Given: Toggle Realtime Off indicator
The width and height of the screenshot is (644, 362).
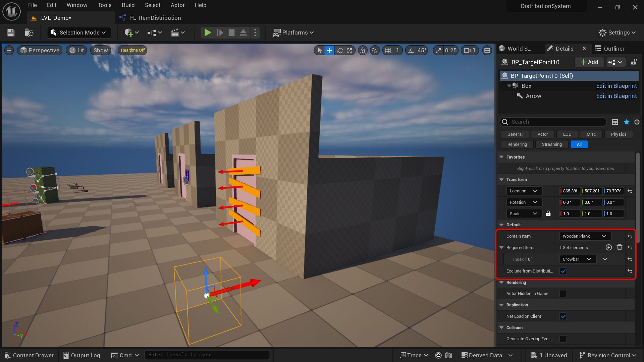Looking at the screenshot, I should click(133, 50).
